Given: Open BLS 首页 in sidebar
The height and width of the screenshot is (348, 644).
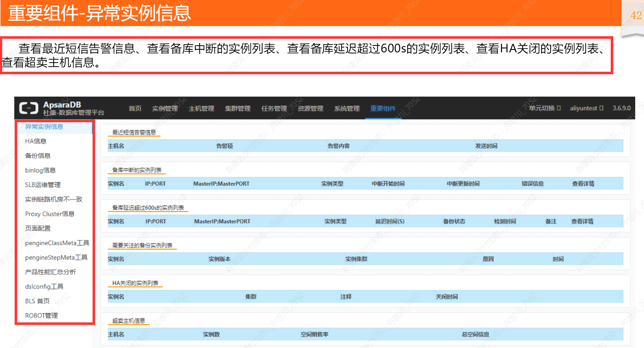Looking at the screenshot, I should [37, 301].
